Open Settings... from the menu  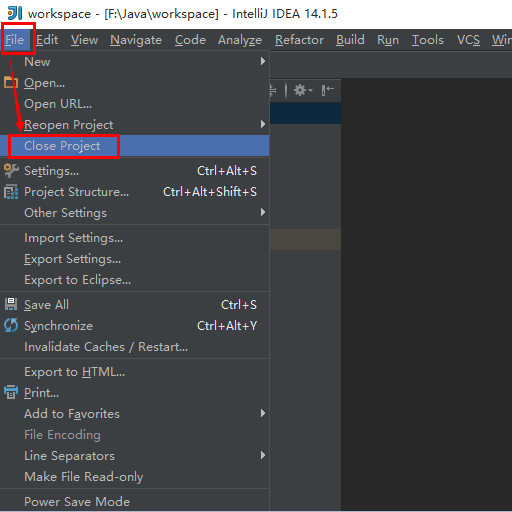coord(135,171)
